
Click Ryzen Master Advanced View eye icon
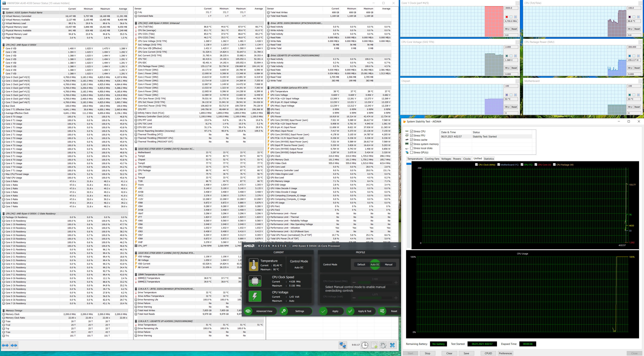(248, 311)
